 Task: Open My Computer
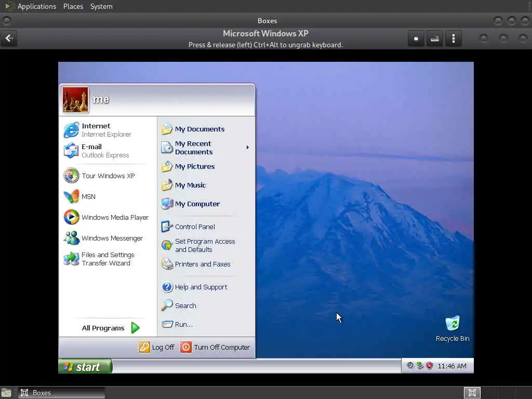pos(206,204)
